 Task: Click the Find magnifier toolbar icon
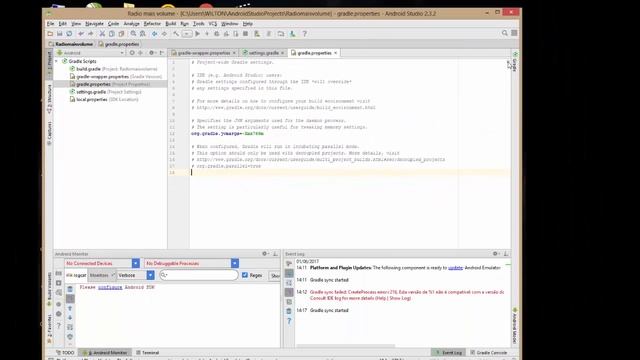coord(133,34)
